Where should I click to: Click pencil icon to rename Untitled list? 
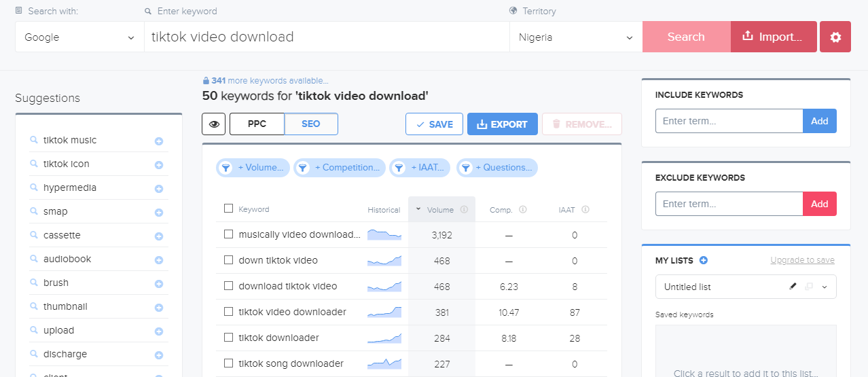[x=793, y=287]
